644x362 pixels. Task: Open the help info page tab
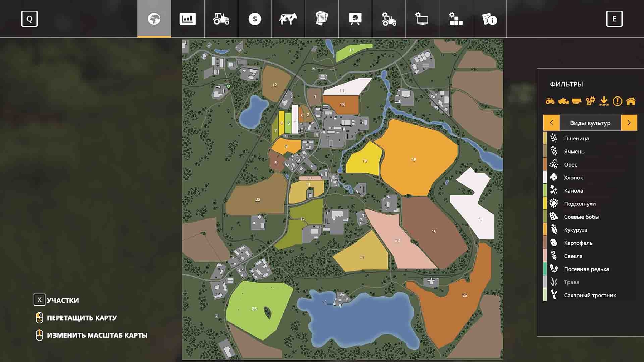point(489,19)
